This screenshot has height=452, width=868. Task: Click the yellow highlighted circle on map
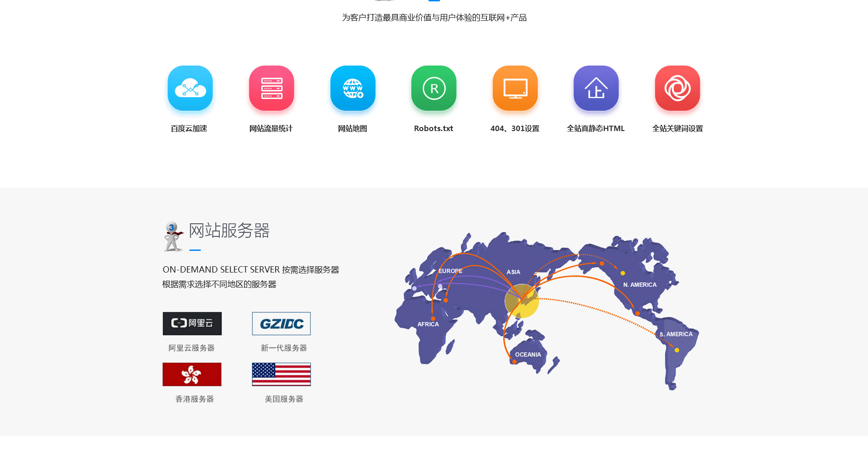coord(522,301)
